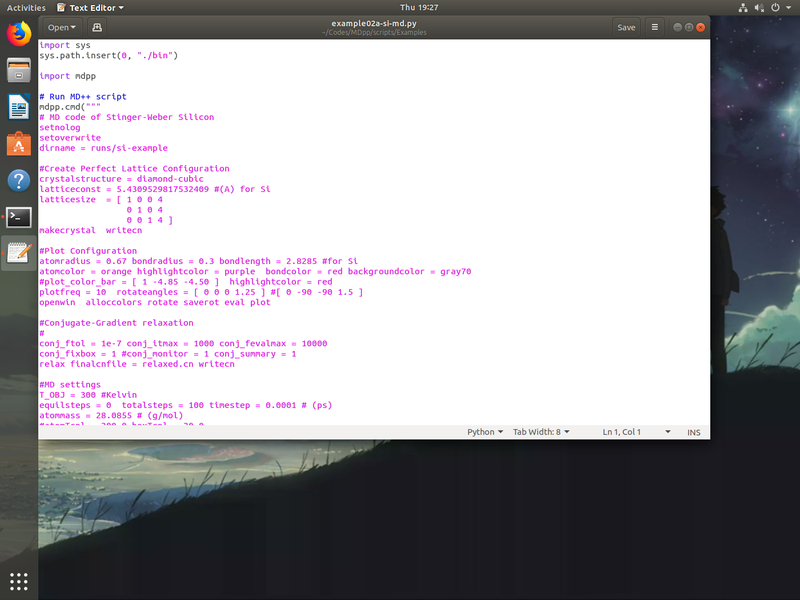The width and height of the screenshot is (800, 600).
Task: Open Tab Width: 8 dropdown
Action: coord(541,432)
